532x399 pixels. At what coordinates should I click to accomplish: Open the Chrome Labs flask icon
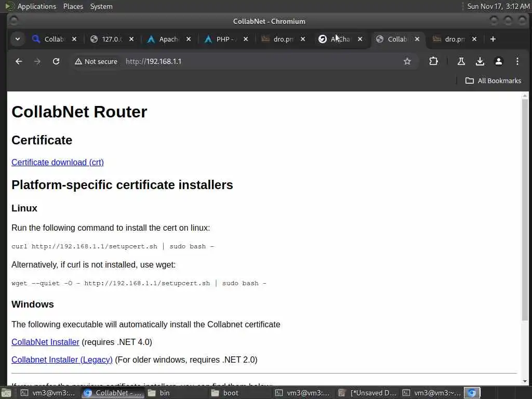click(461, 61)
